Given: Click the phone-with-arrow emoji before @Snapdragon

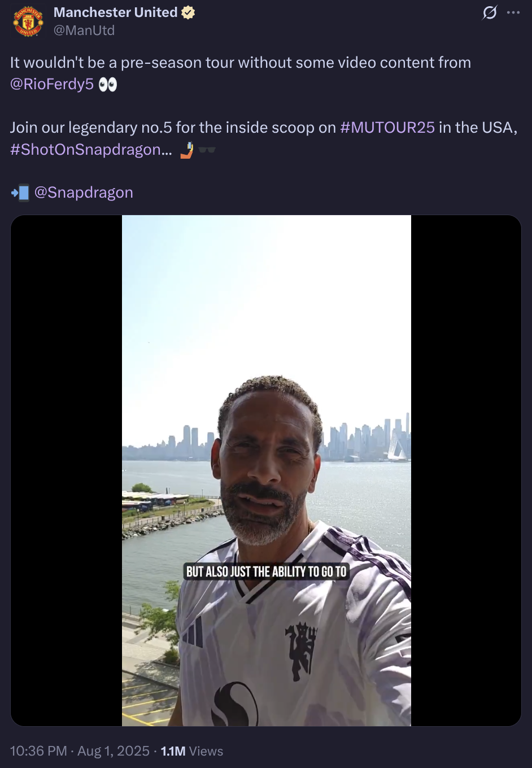Looking at the screenshot, I should [20, 193].
